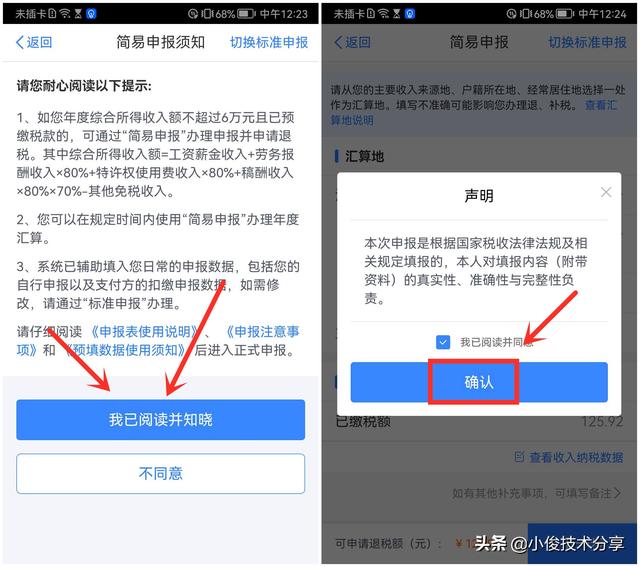Close the 声明 dialog with the X icon
640x567 pixels.
click(606, 192)
